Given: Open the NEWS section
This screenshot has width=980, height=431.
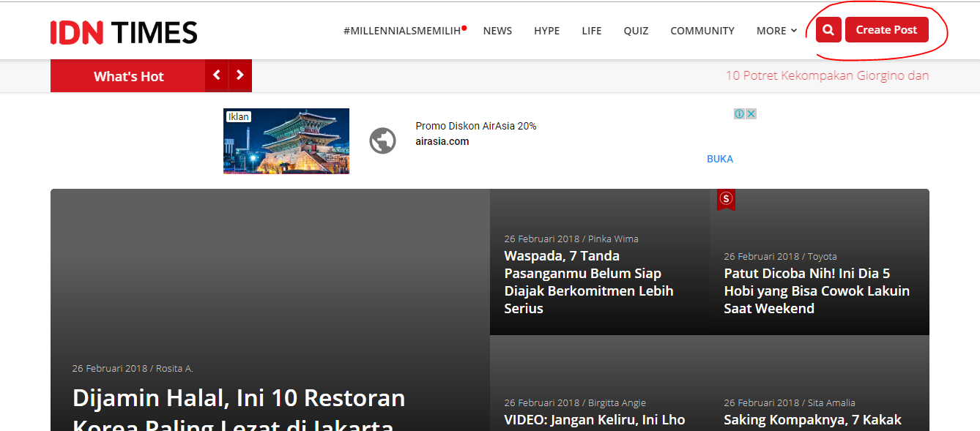Looking at the screenshot, I should (497, 31).
